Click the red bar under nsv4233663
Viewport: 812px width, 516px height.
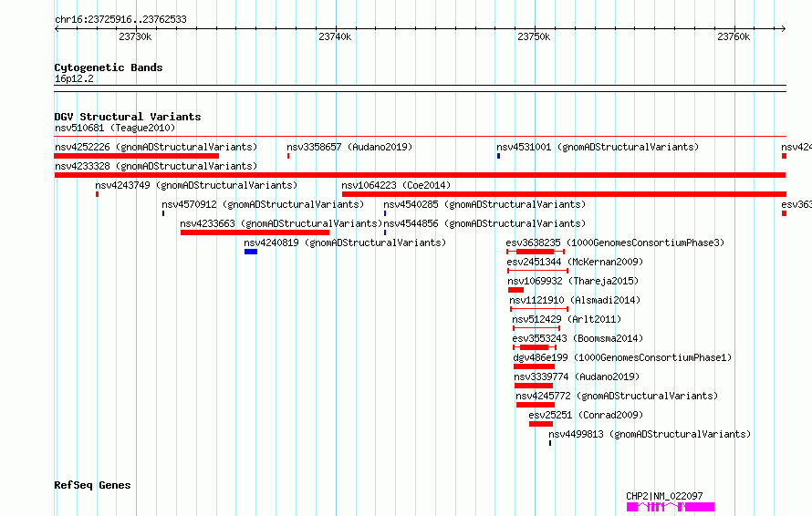(x=255, y=232)
